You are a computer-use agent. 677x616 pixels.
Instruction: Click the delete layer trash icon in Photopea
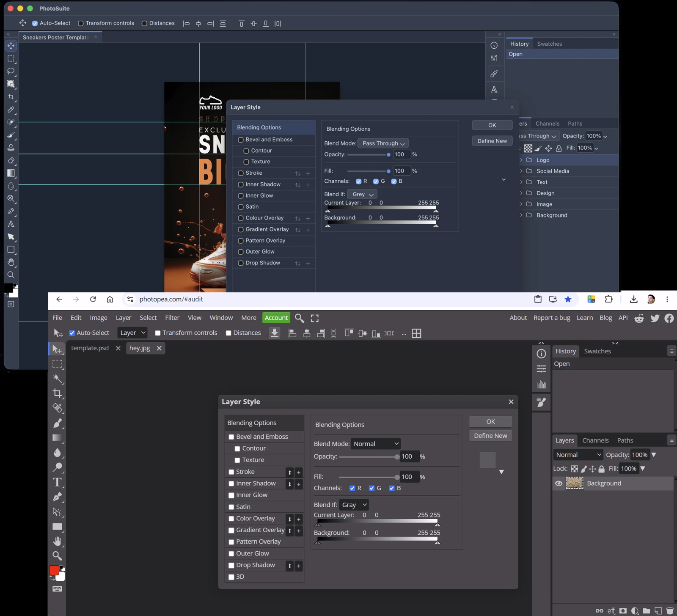[670, 610]
